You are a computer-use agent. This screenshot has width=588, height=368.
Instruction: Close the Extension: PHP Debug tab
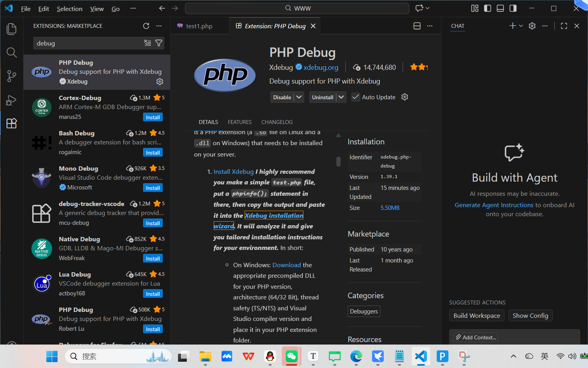(313, 26)
